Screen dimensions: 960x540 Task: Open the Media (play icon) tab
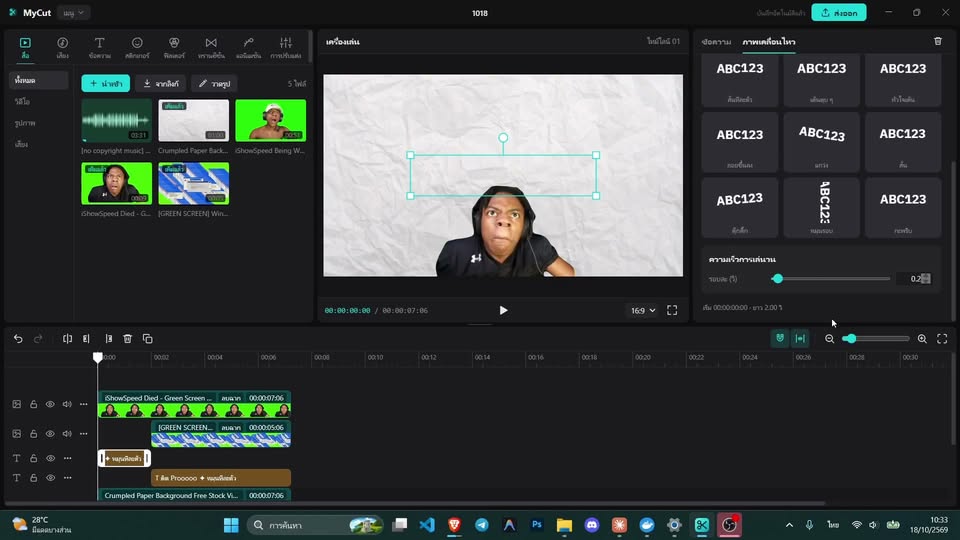25,47
